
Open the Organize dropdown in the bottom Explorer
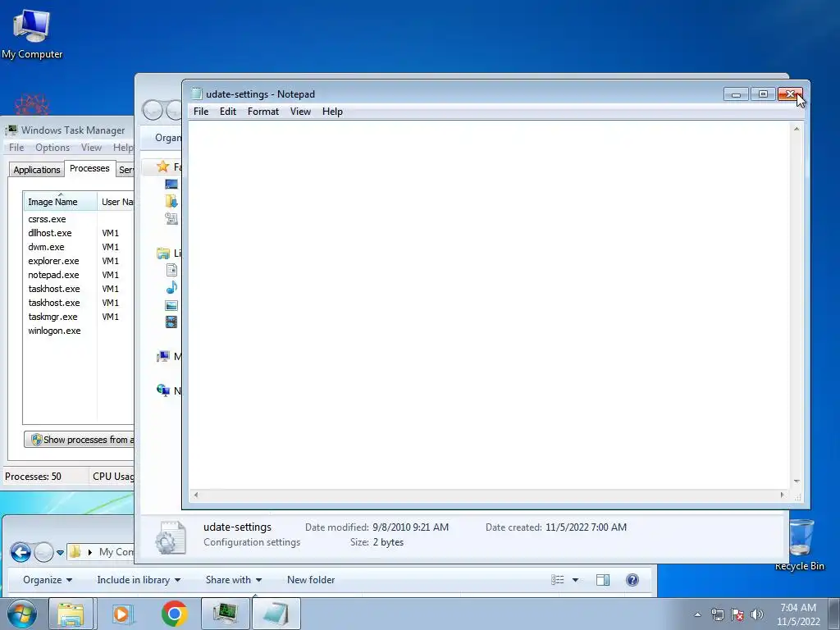click(x=48, y=580)
